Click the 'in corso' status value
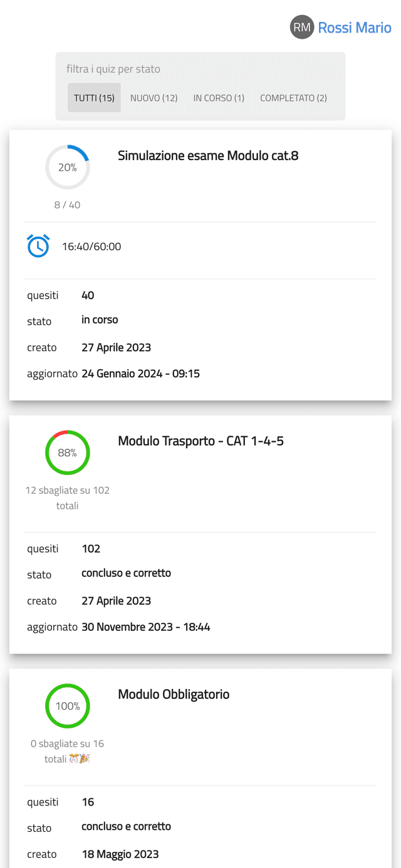The width and height of the screenshot is (401, 868). coord(100,320)
